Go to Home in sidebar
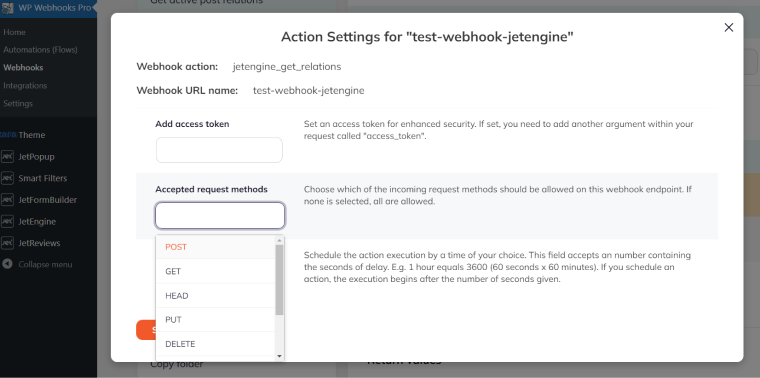This screenshot has width=760, height=378. pyautogui.click(x=14, y=32)
